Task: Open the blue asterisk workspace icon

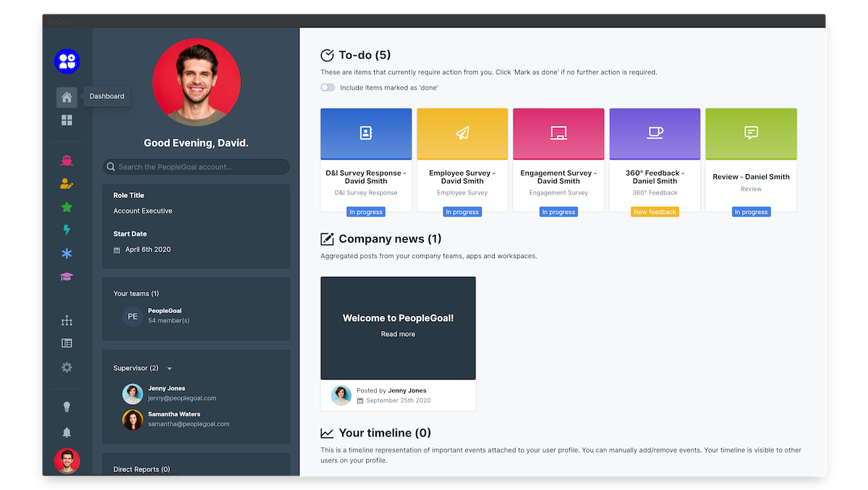Action: (67, 254)
